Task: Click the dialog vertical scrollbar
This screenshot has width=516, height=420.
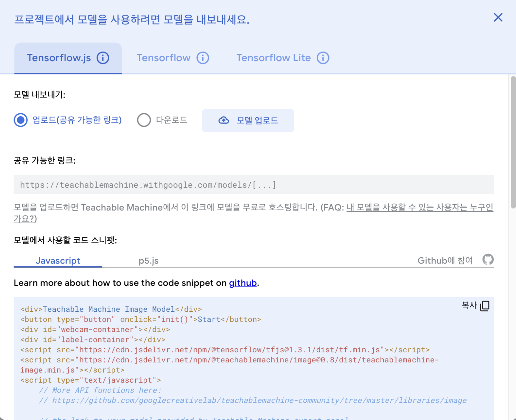Action: tap(513, 142)
